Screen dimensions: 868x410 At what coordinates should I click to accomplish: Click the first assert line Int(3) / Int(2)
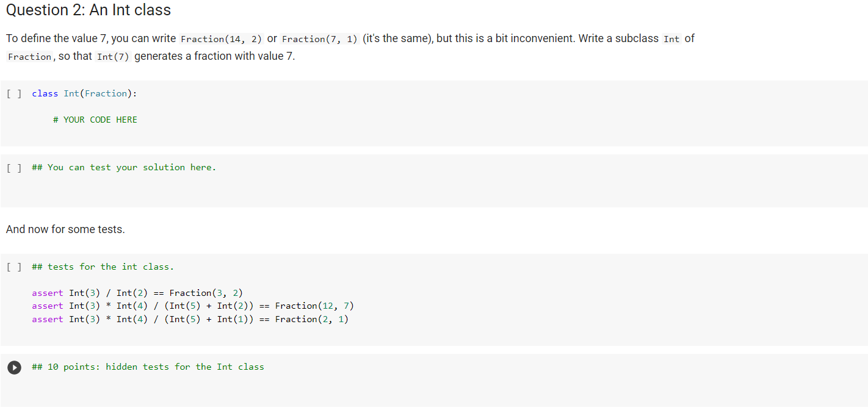pyautogui.click(x=137, y=293)
